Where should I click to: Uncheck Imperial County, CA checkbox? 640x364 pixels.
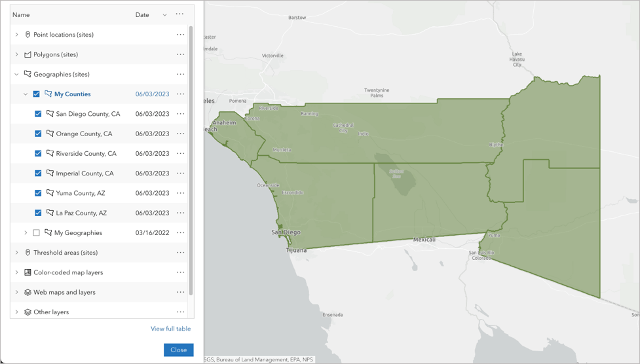coord(38,173)
